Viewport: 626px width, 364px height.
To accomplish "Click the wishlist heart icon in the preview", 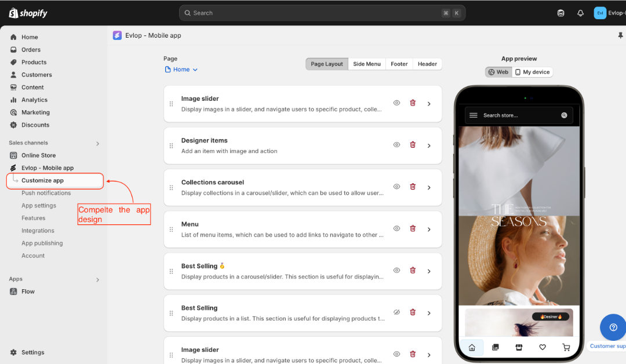I will (x=542, y=347).
